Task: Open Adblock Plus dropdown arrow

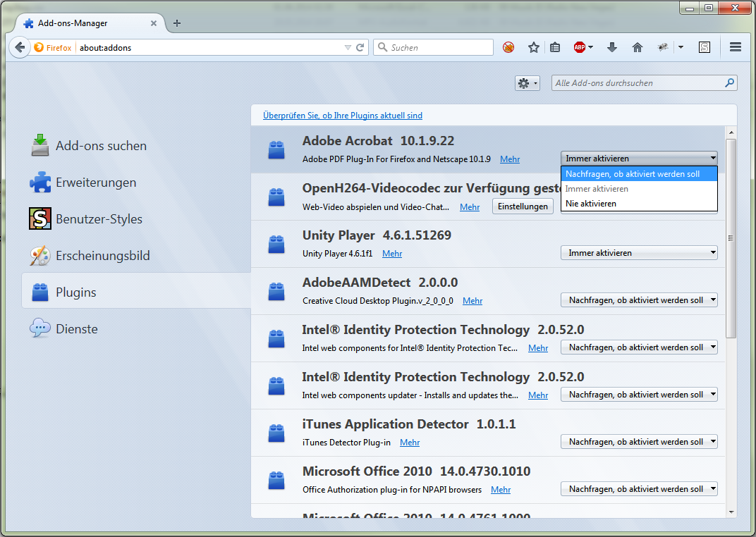Action: coord(591,47)
